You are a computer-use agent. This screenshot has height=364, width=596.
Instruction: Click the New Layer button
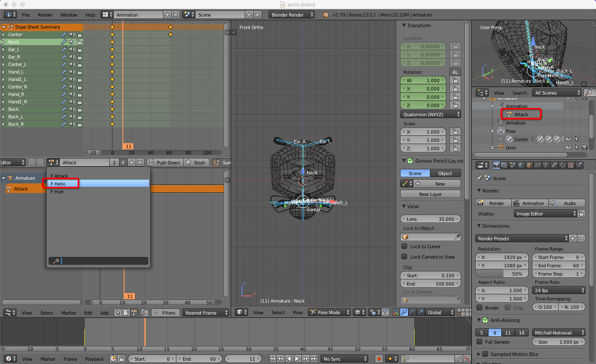tap(430, 194)
